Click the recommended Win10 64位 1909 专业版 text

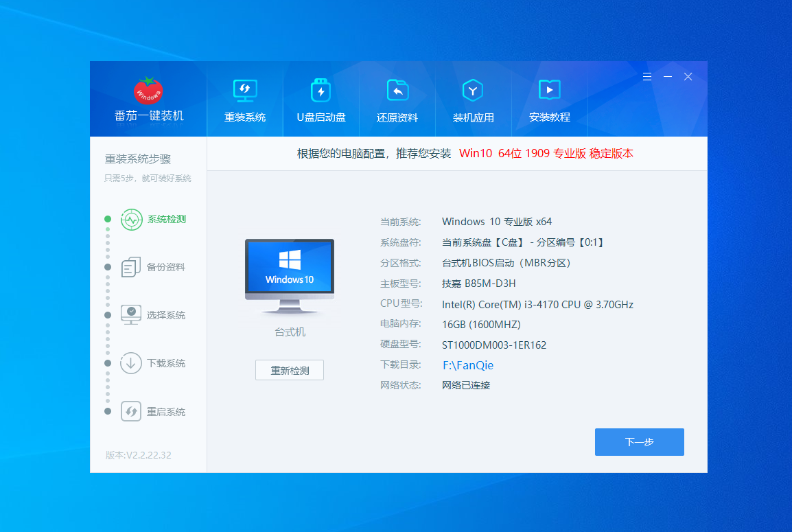click(x=546, y=154)
